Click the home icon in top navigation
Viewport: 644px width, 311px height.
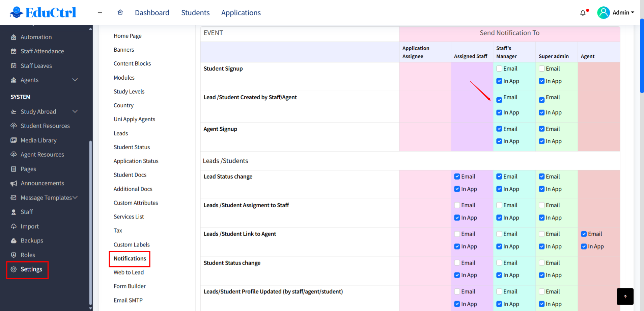tap(120, 12)
